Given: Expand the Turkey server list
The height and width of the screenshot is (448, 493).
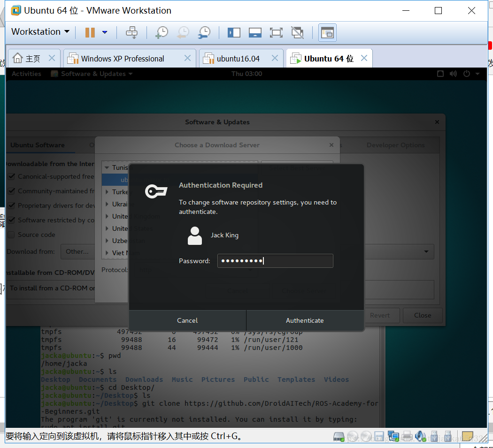Looking at the screenshot, I should point(107,192).
